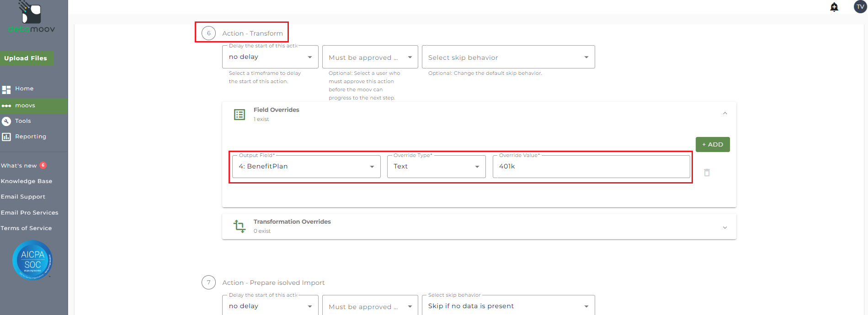
Task: Open the Output Field BenefitPlan dropdown
Action: pos(306,167)
